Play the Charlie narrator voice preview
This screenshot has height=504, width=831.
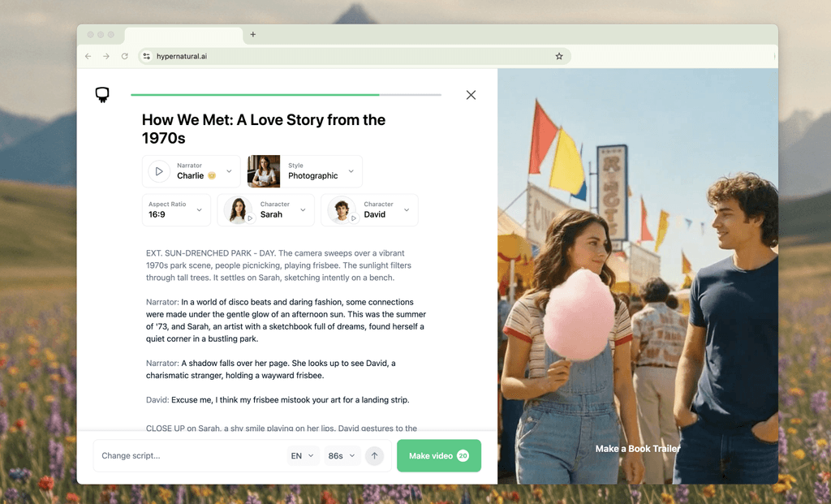[159, 171]
